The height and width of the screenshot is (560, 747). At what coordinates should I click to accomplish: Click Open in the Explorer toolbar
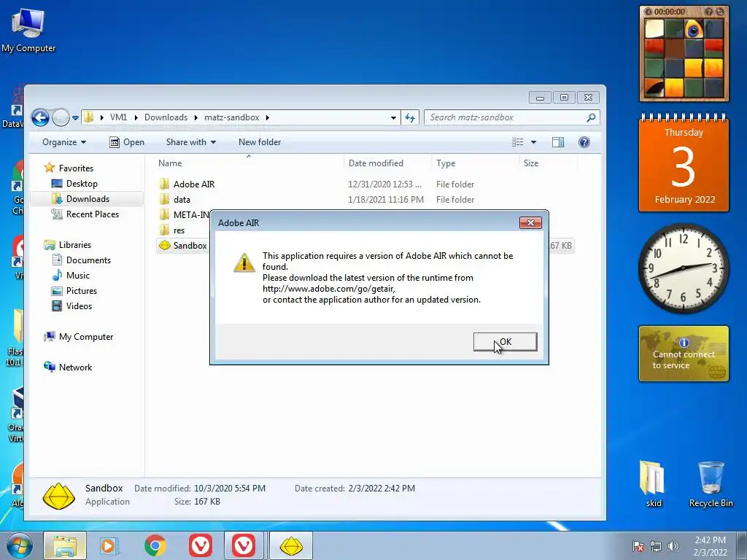click(127, 142)
